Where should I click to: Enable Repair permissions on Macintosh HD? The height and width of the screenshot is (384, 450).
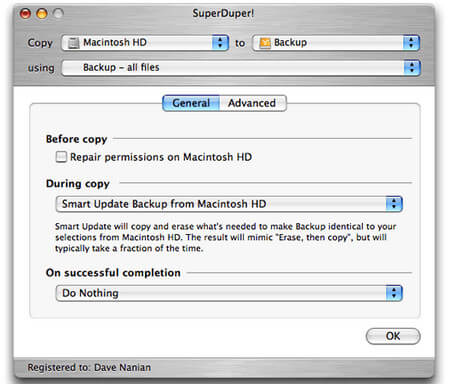coord(61,157)
